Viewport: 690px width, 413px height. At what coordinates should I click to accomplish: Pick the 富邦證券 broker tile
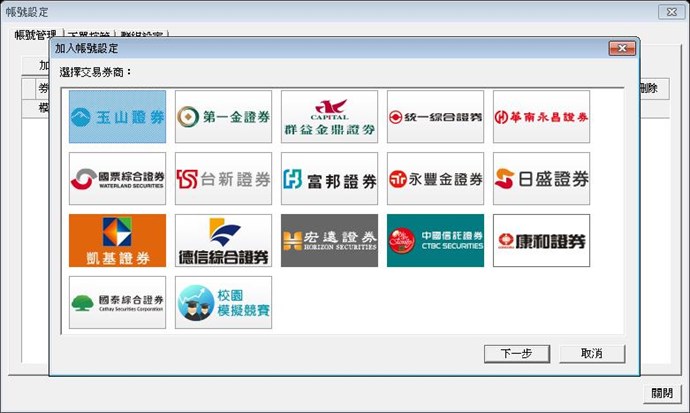click(329, 179)
